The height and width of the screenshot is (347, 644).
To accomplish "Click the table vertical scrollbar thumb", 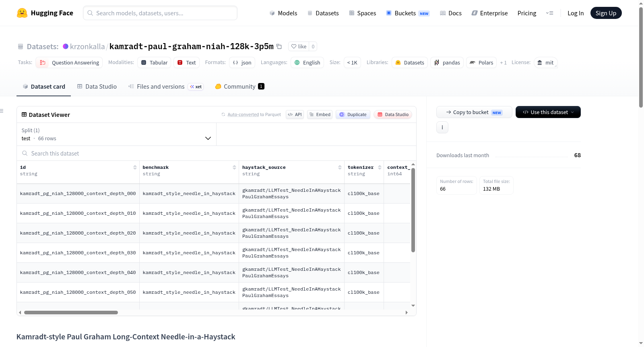I will (x=413, y=210).
